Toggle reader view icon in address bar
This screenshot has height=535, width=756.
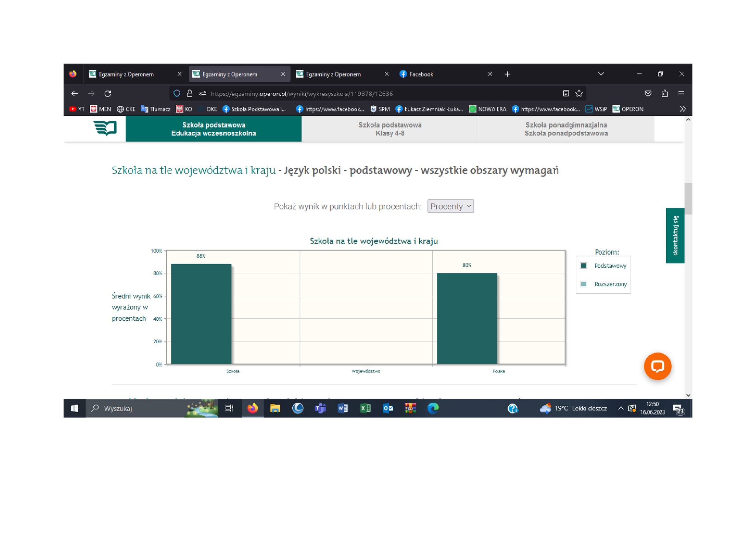point(566,93)
